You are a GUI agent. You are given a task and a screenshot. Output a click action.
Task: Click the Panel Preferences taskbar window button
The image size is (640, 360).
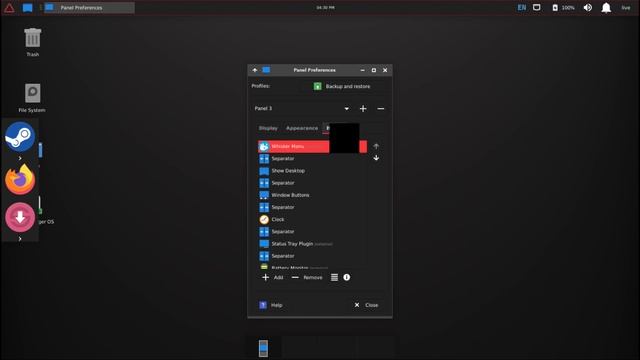[89, 8]
